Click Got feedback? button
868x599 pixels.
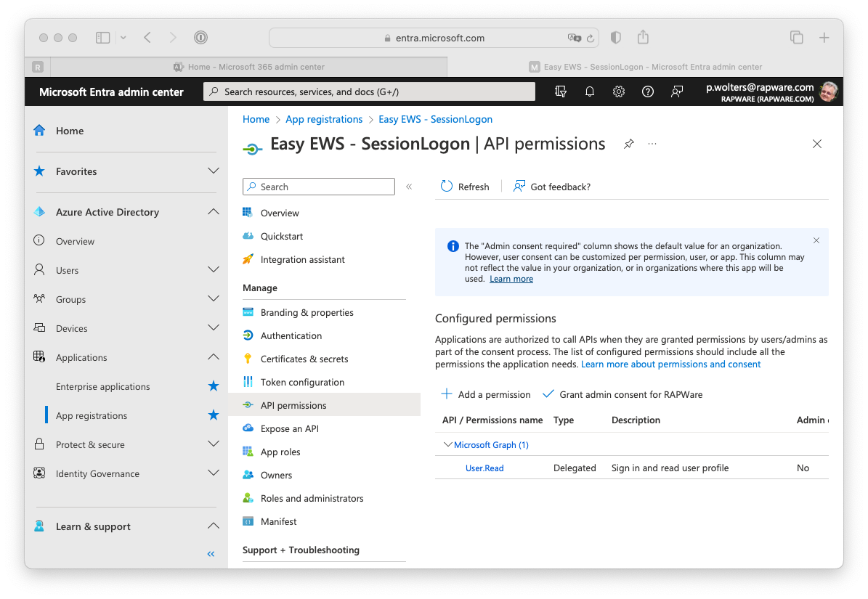[x=552, y=187]
